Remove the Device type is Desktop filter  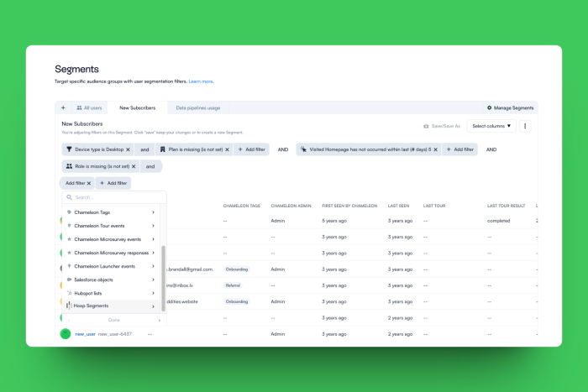(x=128, y=149)
